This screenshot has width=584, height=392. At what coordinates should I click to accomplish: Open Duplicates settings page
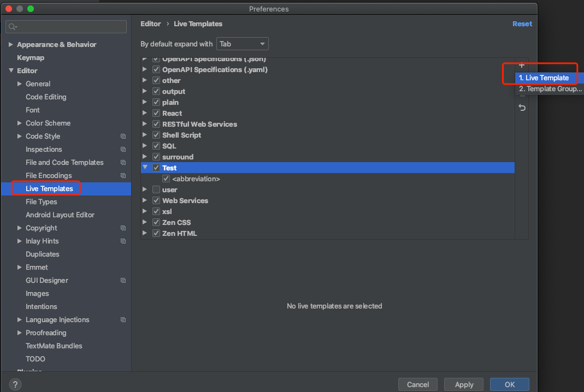pos(43,254)
